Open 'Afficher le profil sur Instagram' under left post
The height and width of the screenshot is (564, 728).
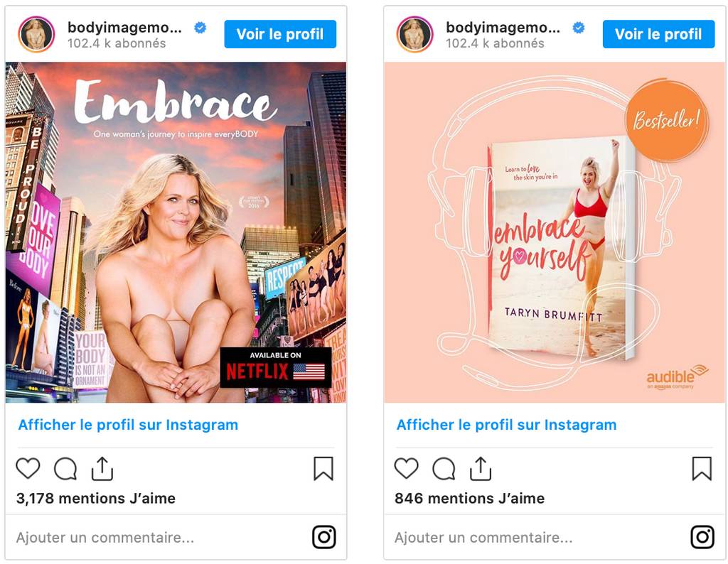point(128,425)
